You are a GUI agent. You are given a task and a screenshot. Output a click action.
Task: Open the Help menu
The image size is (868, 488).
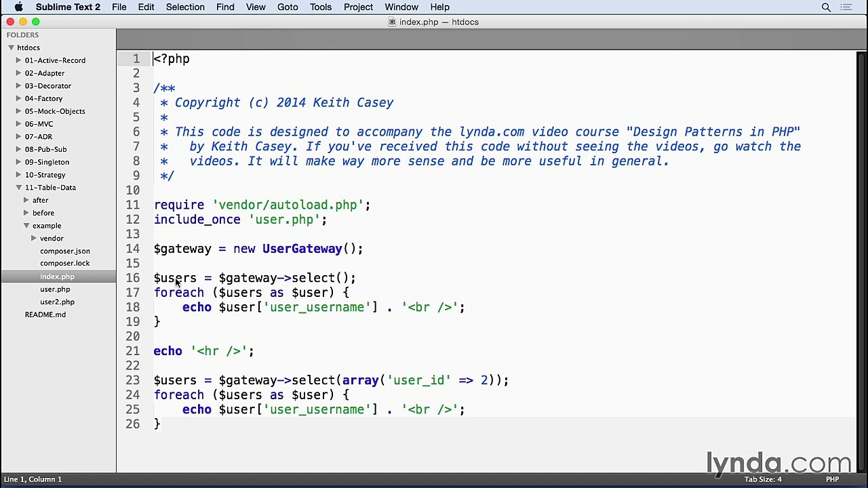click(439, 7)
